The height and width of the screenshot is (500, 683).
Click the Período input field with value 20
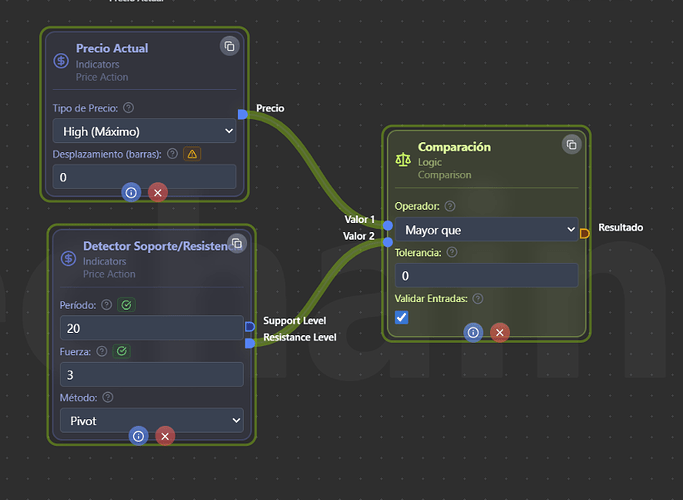click(x=150, y=328)
